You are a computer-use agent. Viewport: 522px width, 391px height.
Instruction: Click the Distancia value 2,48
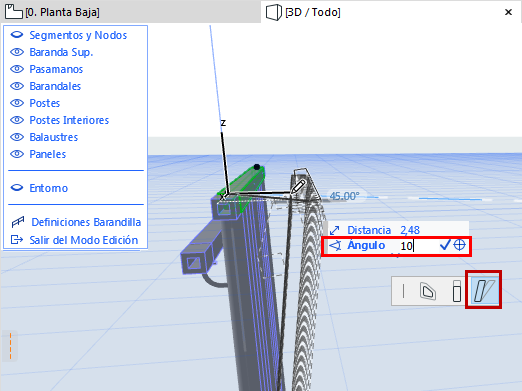(x=410, y=230)
